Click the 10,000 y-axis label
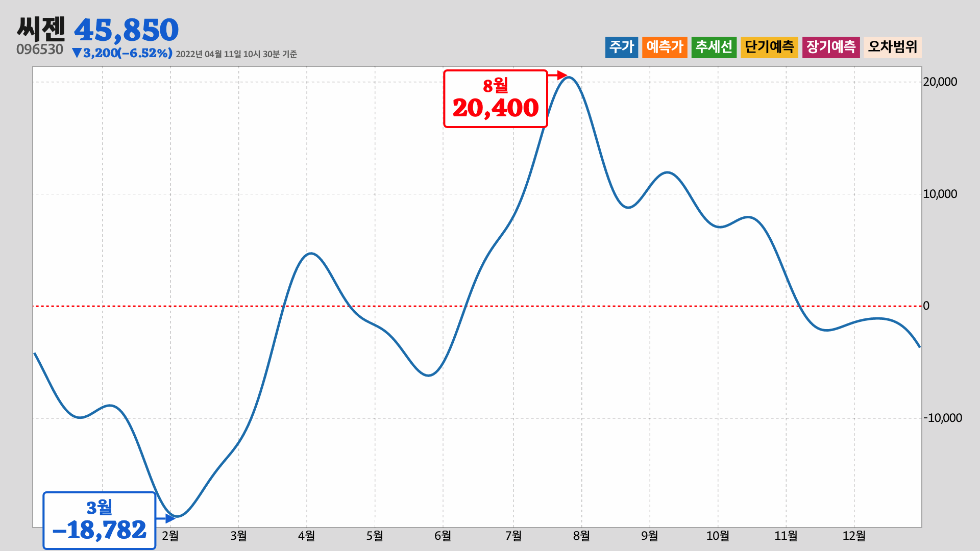Viewport: 980px width, 551px height. pos(940,194)
